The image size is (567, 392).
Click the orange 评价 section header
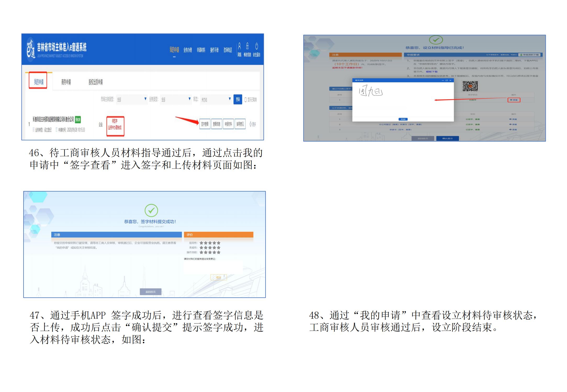pyautogui.click(x=218, y=235)
